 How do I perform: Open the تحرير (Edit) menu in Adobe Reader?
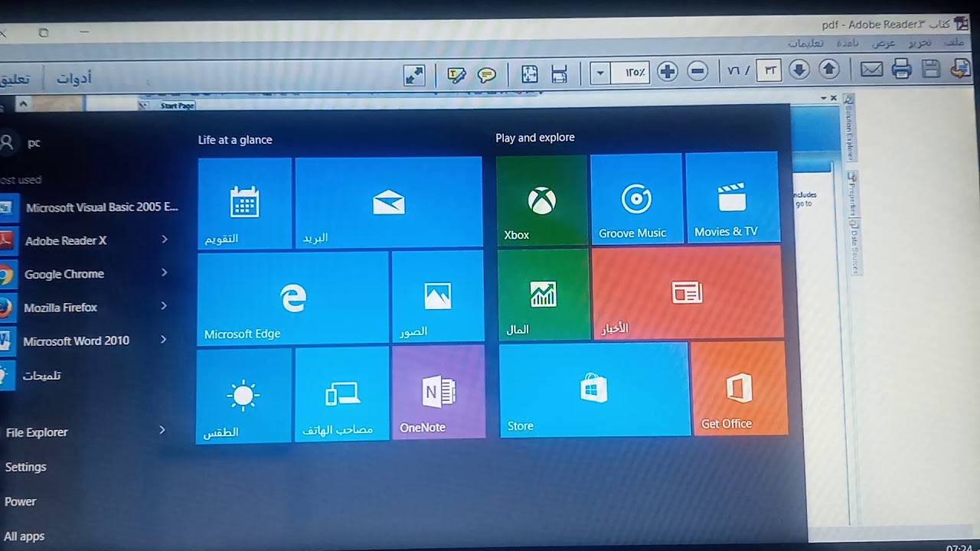point(920,43)
